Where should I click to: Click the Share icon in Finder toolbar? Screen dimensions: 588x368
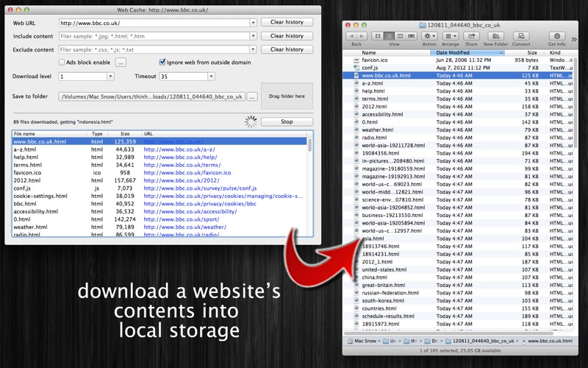(471, 36)
